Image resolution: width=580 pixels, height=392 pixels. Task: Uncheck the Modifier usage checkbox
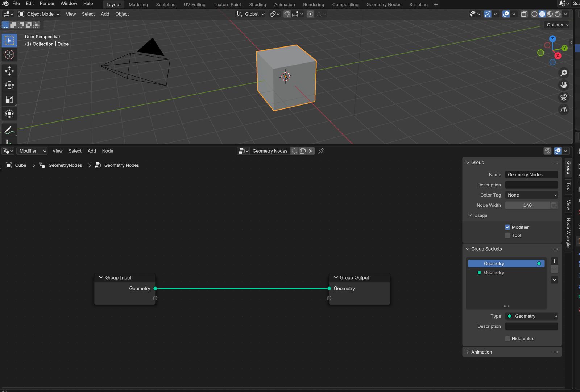coord(507,227)
